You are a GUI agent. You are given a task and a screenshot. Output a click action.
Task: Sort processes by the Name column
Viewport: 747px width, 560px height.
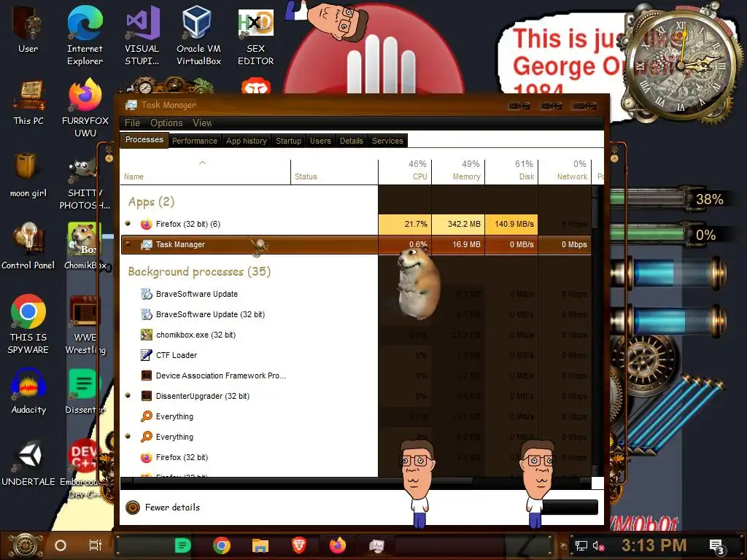pos(205,172)
